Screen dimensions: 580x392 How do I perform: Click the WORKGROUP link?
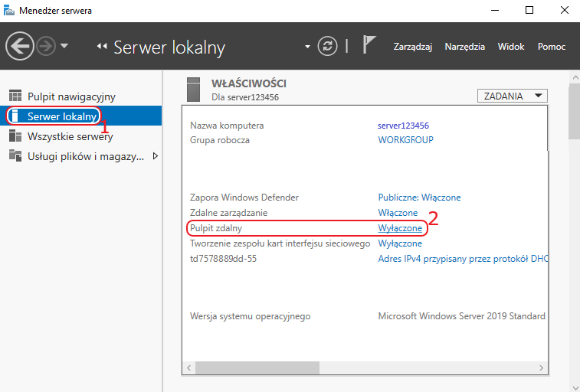[405, 140]
